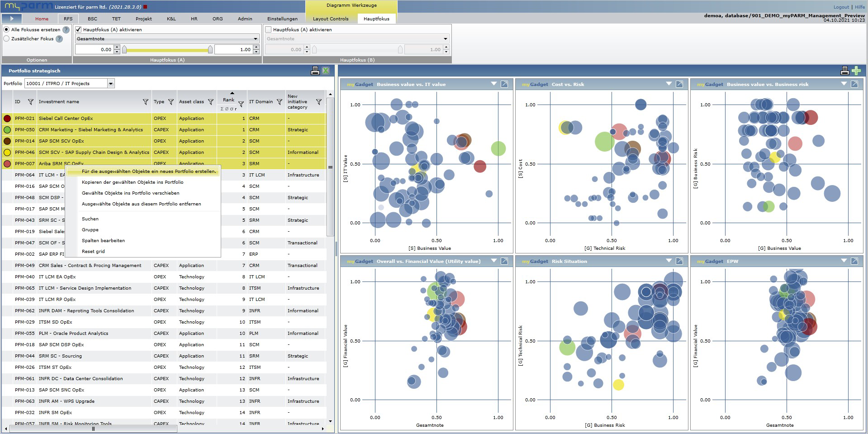Click the brown status circle of PFM-014
This screenshot has width=868, height=434.
click(x=7, y=141)
